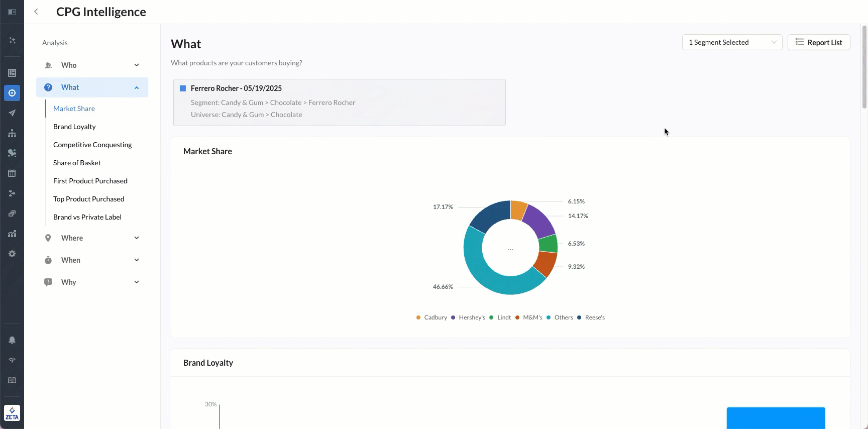Click the sparkle AI icon in sidebar
This screenshot has width=868, height=429.
coord(12,40)
